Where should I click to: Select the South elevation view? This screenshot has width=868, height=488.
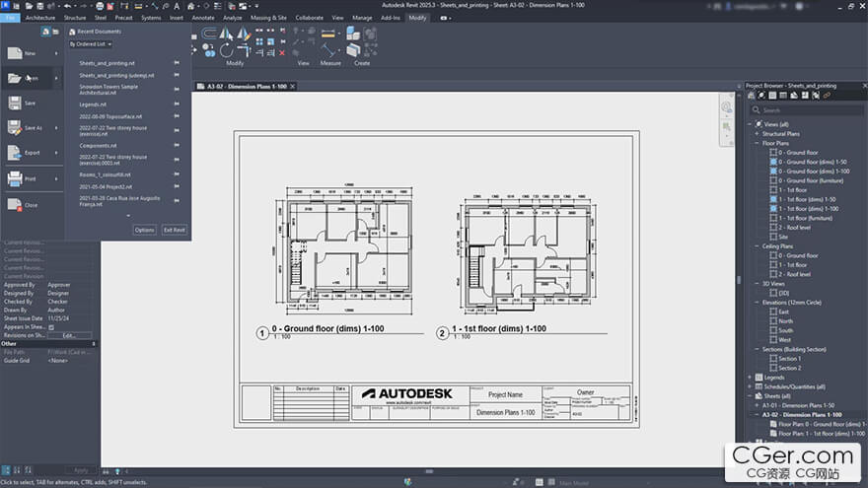tap(785, 330)
